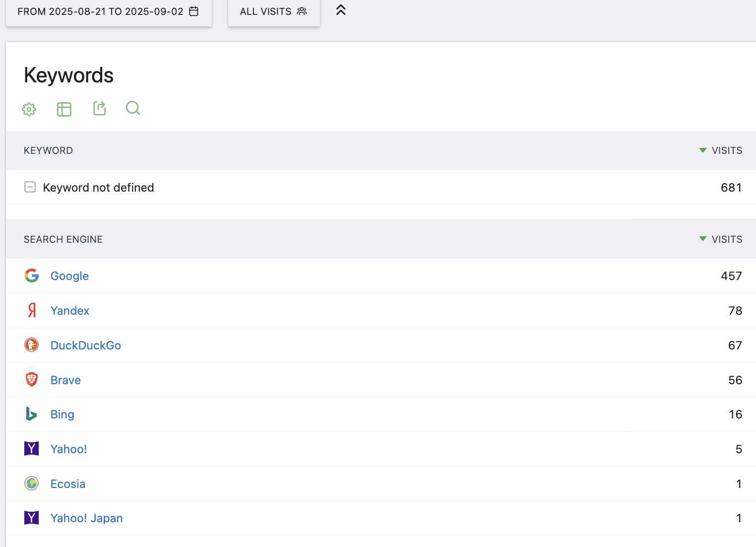Click the Yandex logo icon

[x=32, y=310]
